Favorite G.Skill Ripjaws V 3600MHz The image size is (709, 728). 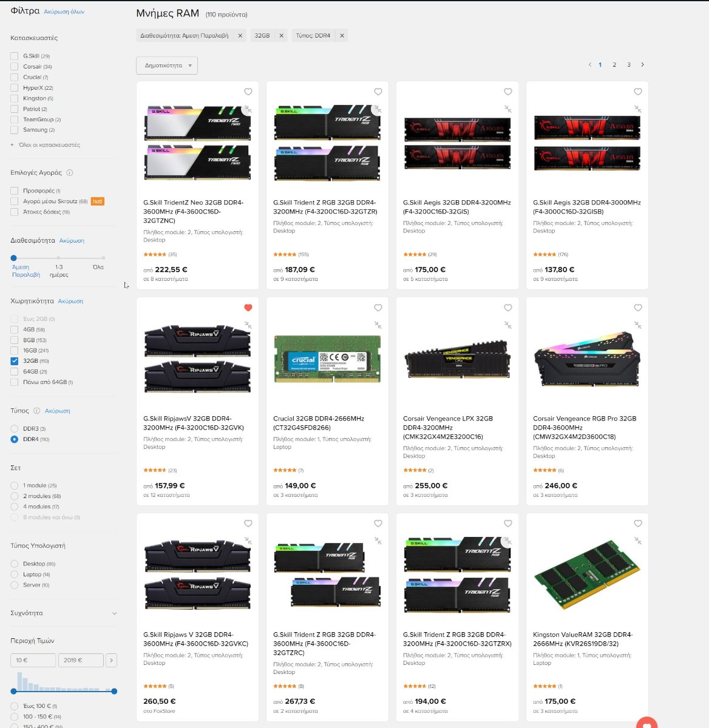tap(248, 524)
